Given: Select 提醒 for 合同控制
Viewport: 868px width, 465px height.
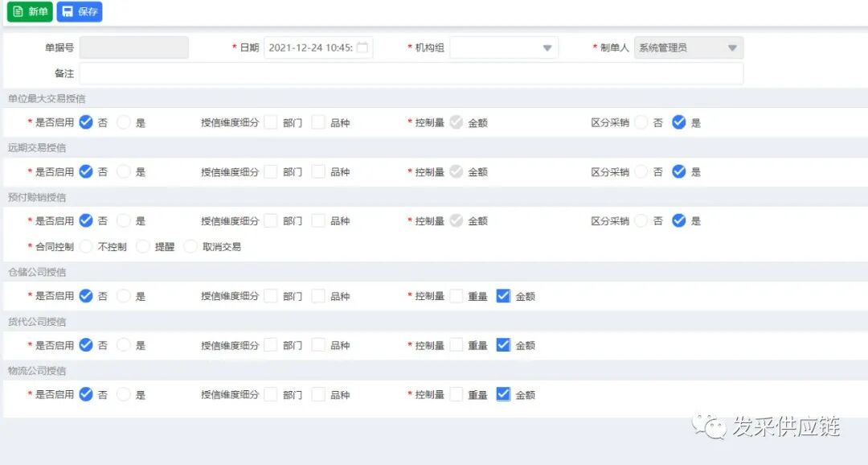Looking at the screenshot, I should coord(141,246).
